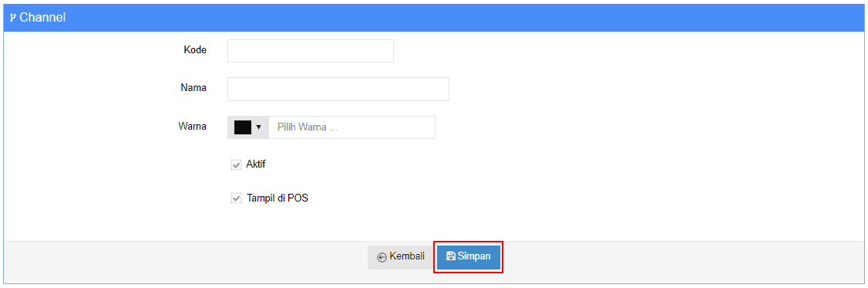Click the black color swatch for Warna
Viewport: 868px width, 288px height.
(243, 127)
